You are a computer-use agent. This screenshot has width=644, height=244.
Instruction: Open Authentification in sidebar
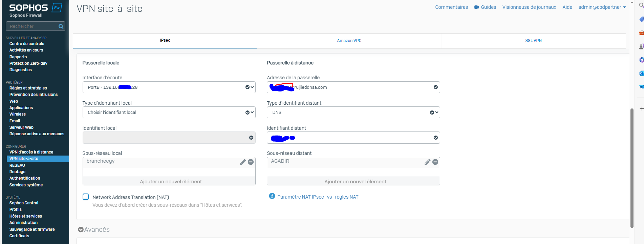[25, 178]
